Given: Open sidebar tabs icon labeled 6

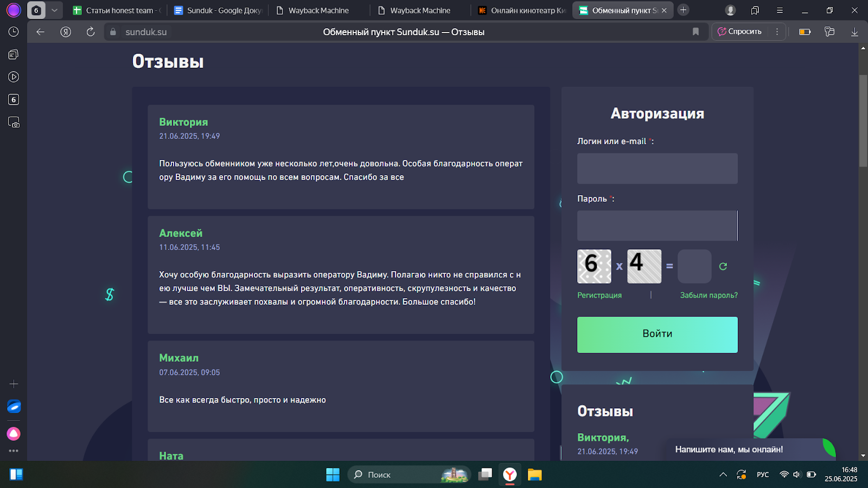Looking at the screenshot, I should 14,100.
